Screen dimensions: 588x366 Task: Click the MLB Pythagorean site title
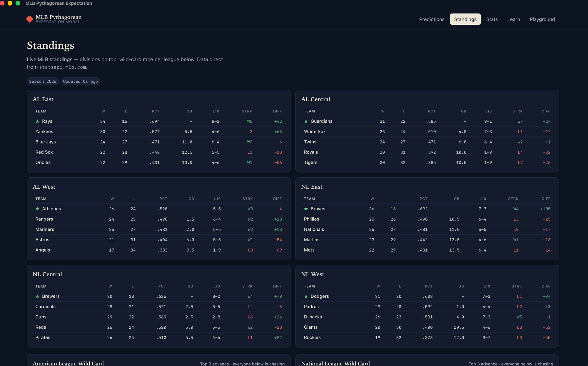pyautogui.click(x=59, y=17)
